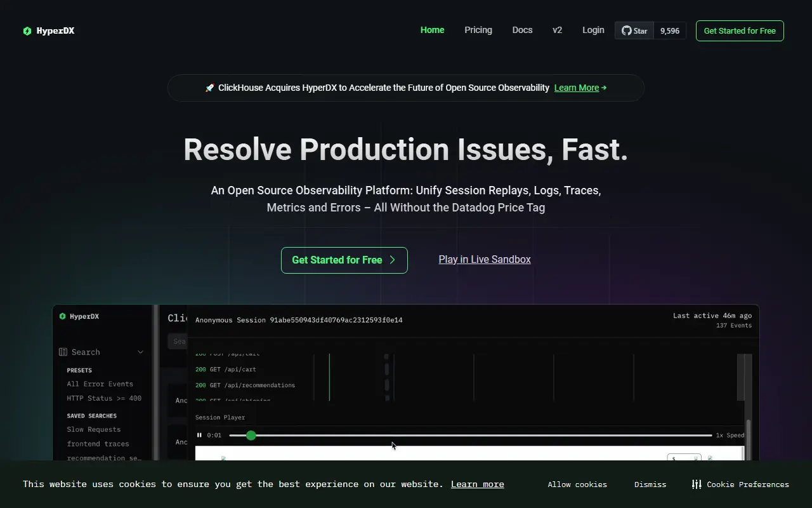Image resolution: width=812 pixels, height=508 pixels.
Task: Open the Play in Live Sandbox link
Action: pos(485,259)
